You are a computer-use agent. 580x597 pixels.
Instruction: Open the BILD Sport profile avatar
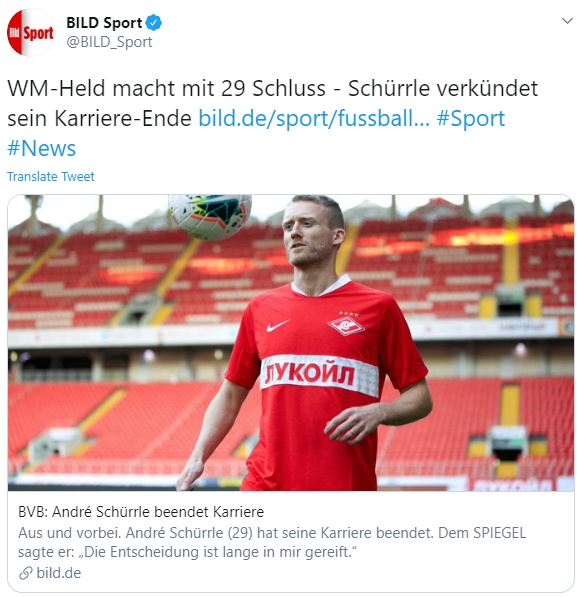pyautogui.click(x=31, y=32)
